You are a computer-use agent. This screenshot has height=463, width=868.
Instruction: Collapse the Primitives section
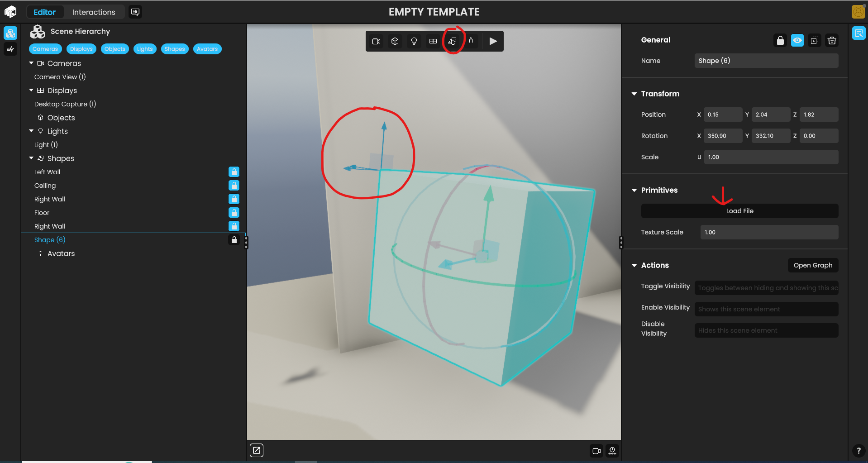[x=634, y=190]
